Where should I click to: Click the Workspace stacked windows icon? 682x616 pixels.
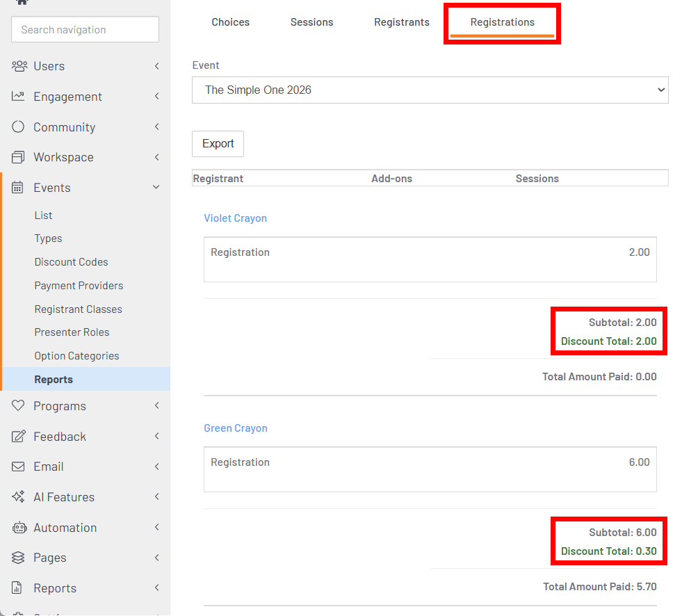pyautogui.click(x=19, y=157)
